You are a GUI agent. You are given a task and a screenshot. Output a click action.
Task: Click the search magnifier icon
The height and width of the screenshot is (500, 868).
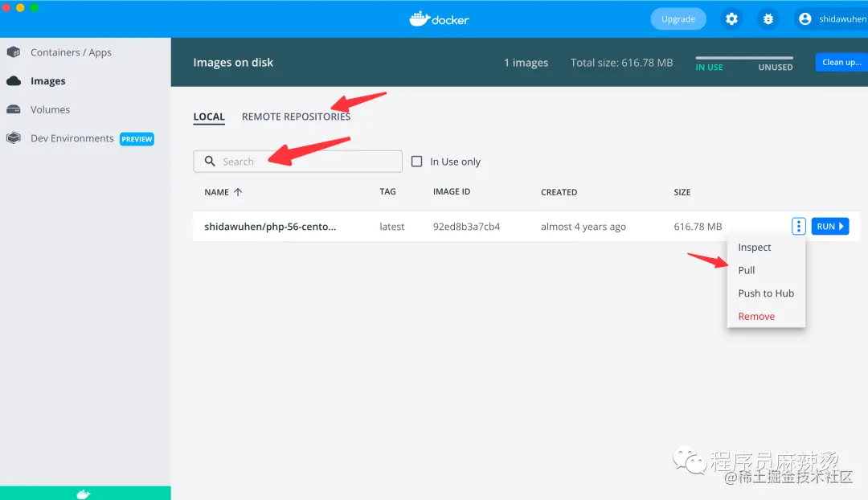click(210, 161)
